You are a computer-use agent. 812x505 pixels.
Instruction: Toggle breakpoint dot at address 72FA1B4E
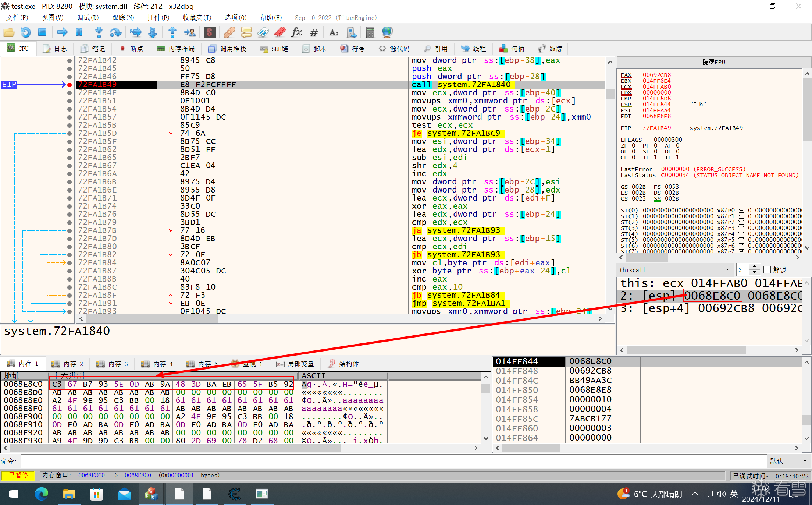[70, 93]
